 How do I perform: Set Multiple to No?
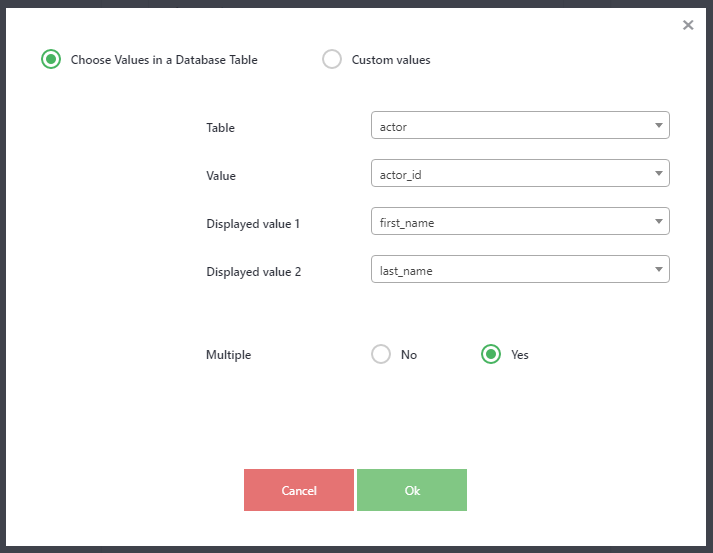[x=381, y=354]
